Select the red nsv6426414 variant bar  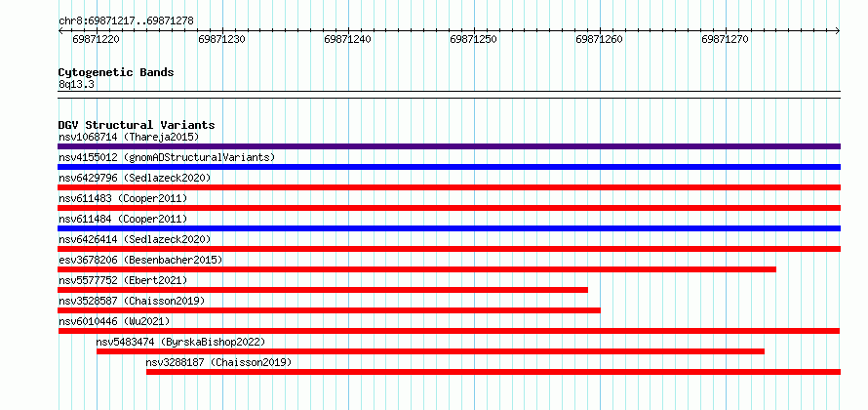click(x=449, y=249)
